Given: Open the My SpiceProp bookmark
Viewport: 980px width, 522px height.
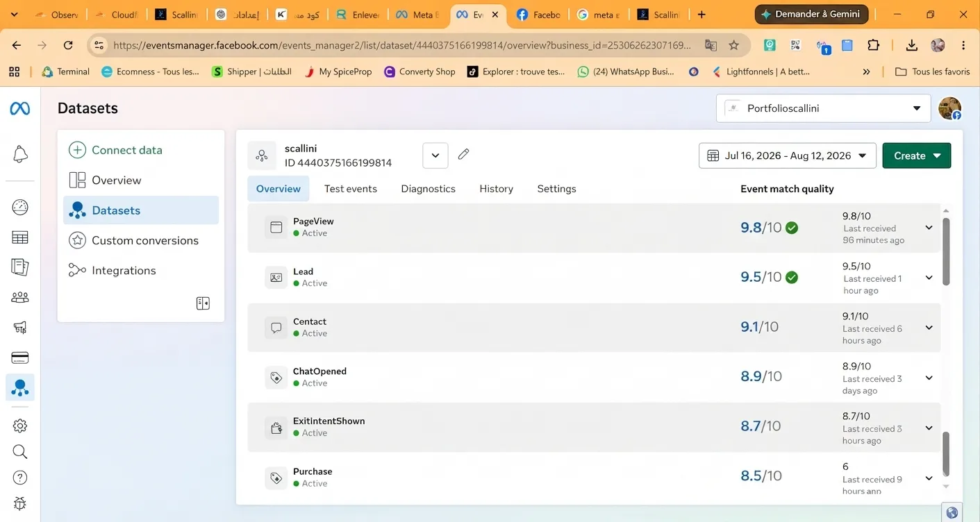Looking at the screenshot, I should 338,71.
